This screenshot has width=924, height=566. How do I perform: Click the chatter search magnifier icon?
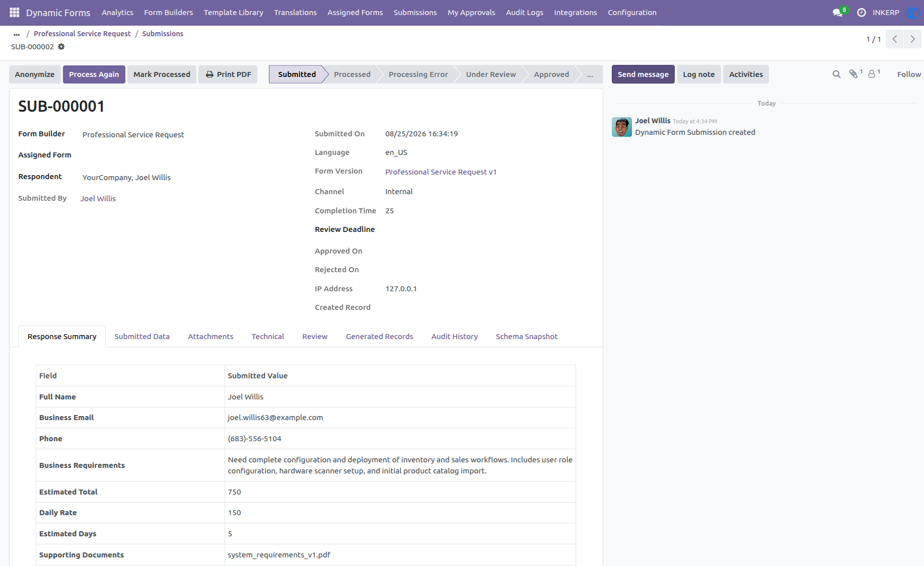(836, 74)
